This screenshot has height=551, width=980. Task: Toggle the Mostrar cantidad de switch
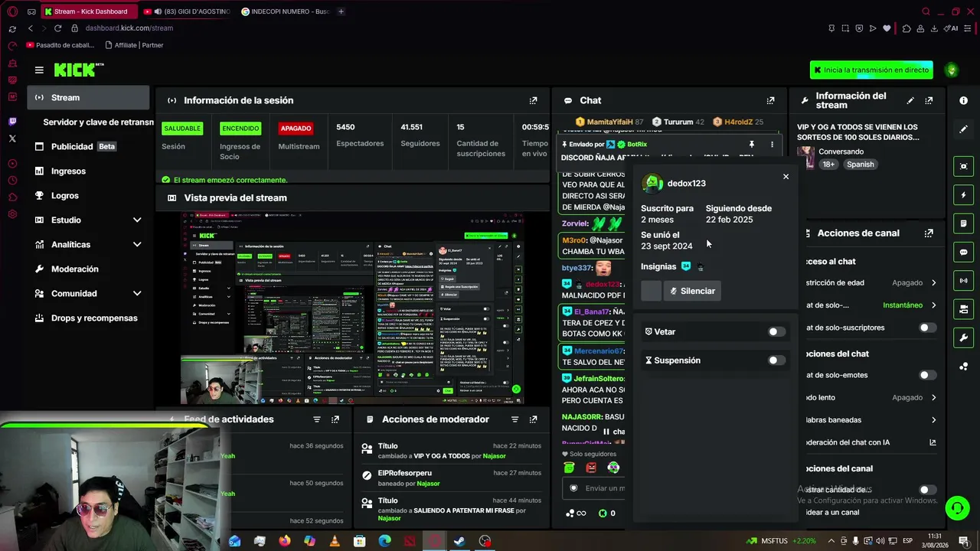click(927, 490)
